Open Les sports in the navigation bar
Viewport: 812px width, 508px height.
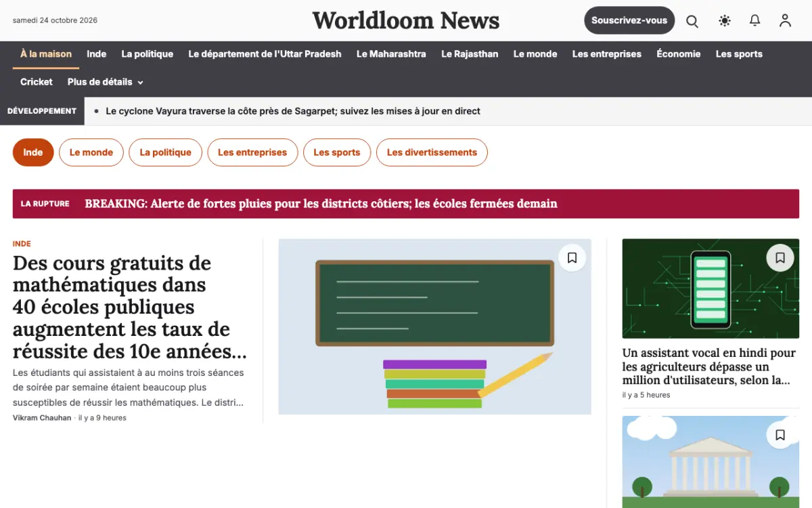point(739,54)
